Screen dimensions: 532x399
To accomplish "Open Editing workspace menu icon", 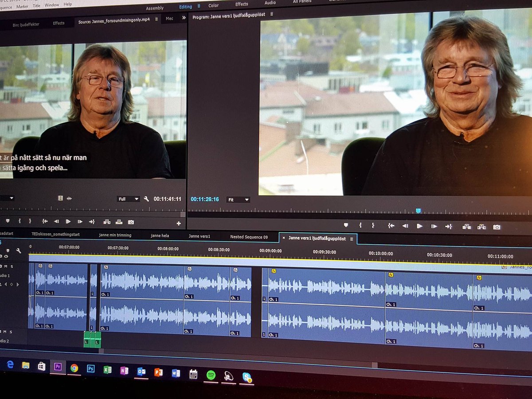I will [x=199, y=6].
